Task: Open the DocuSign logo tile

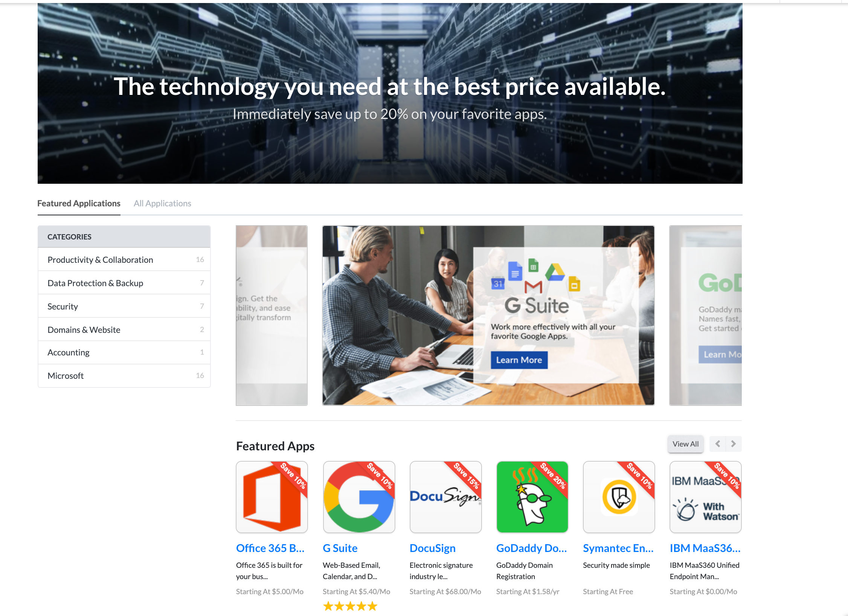Action: [x=445, y=497]
